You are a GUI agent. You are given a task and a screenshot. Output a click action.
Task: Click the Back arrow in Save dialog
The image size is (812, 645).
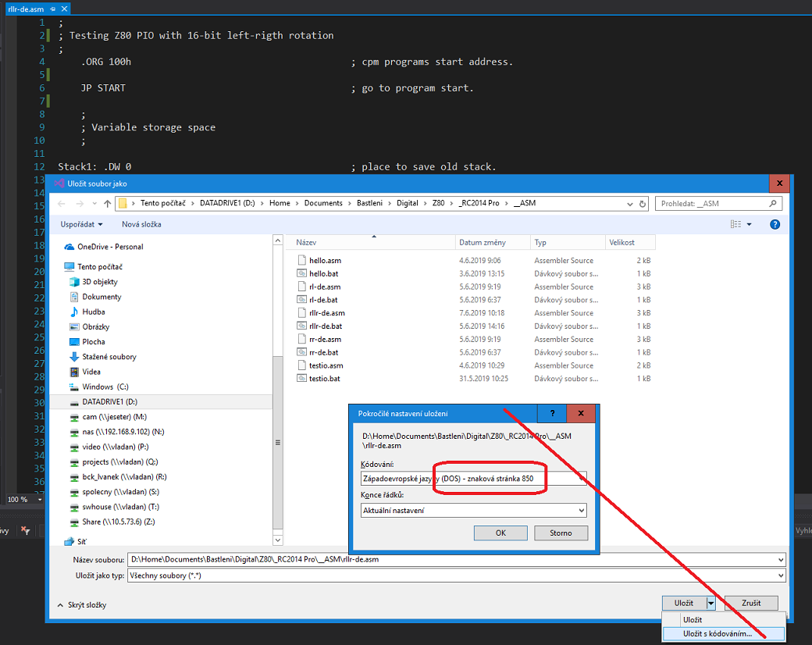[x=62, y=204]
